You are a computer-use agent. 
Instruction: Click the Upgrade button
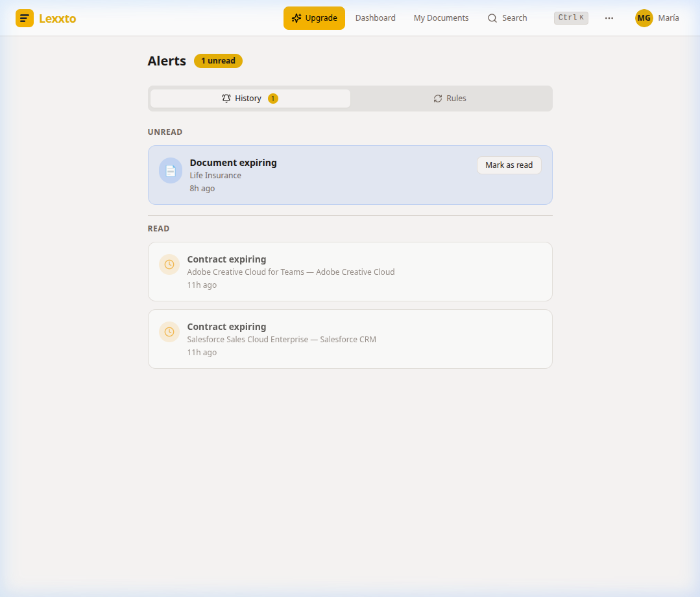(314, 18)
